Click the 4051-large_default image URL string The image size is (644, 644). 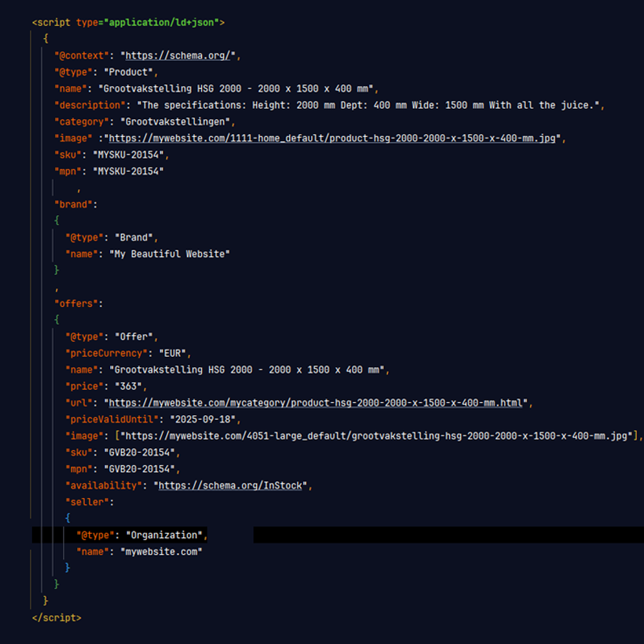point(376,436)
